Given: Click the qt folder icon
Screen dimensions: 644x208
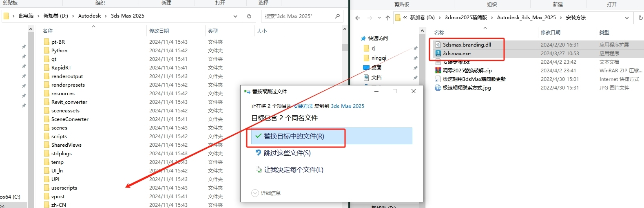Looking at the screenshot, I should click(x=46, y=59).
